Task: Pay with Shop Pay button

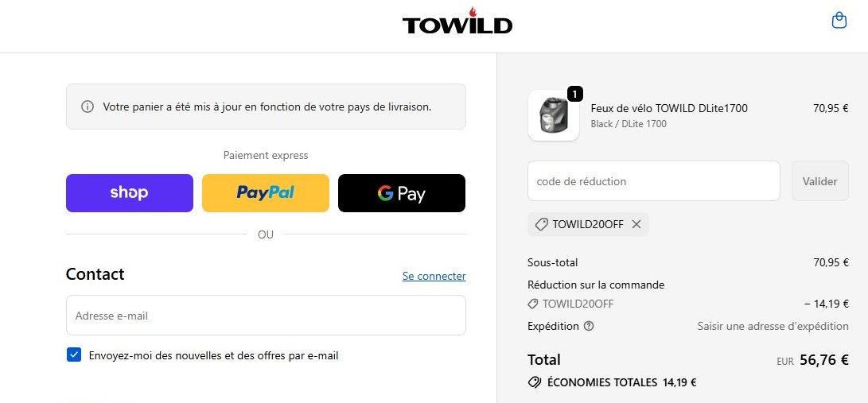Action: click(x=130, y=193)
